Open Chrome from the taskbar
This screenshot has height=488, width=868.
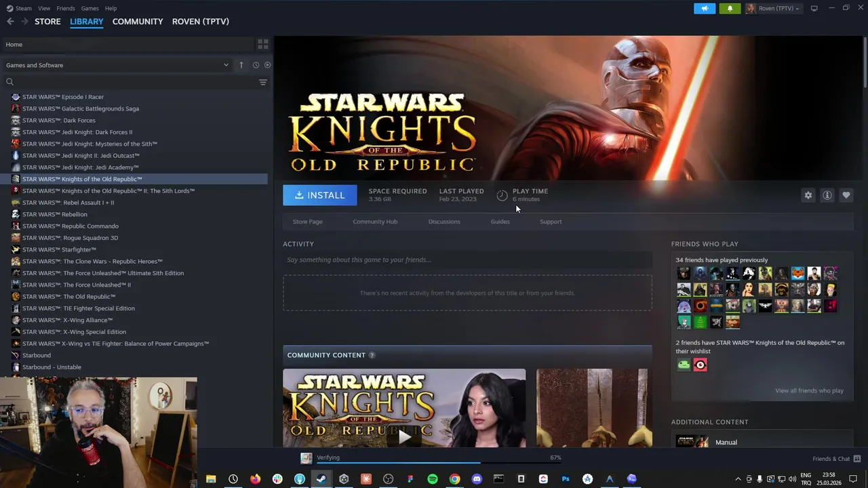(454, 479)
